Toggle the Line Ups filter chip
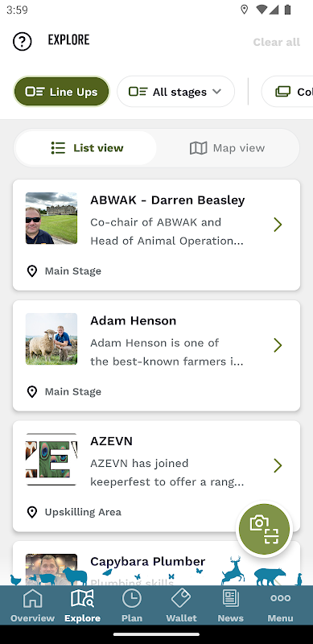 62,92
